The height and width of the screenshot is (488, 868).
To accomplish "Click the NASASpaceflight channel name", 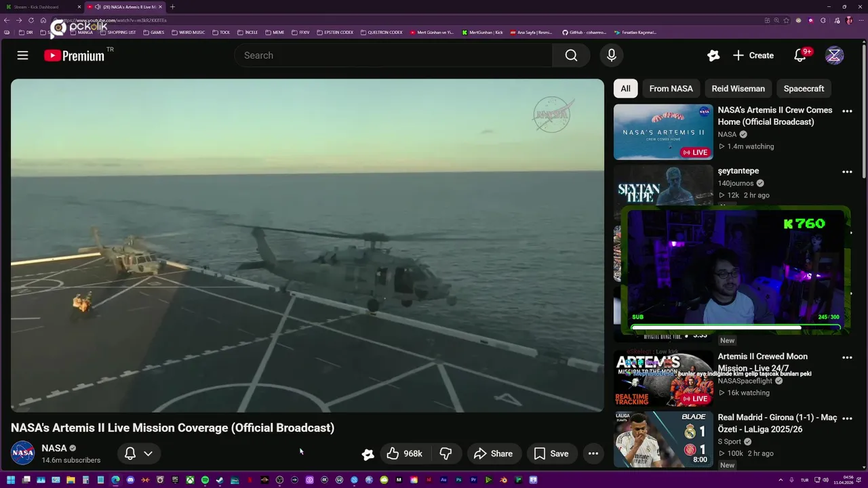I will pyautogui.click(x=745, y=381).
